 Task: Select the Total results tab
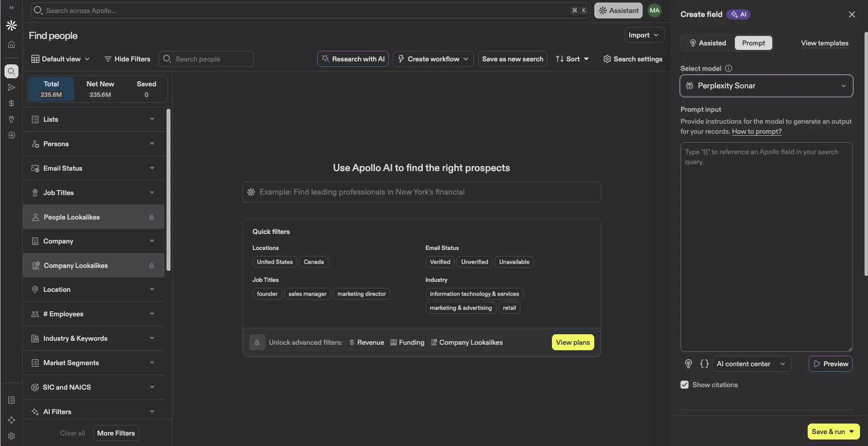point(51,89)
